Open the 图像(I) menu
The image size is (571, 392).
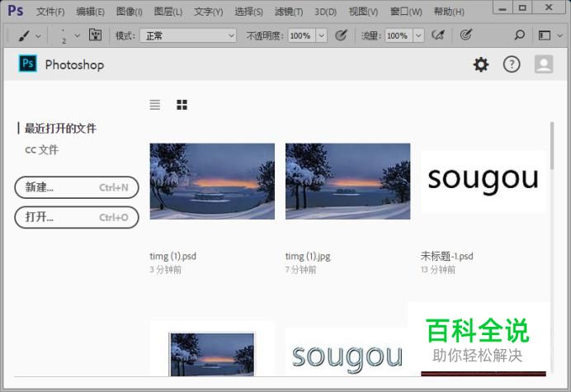click(x=130, y=12)
